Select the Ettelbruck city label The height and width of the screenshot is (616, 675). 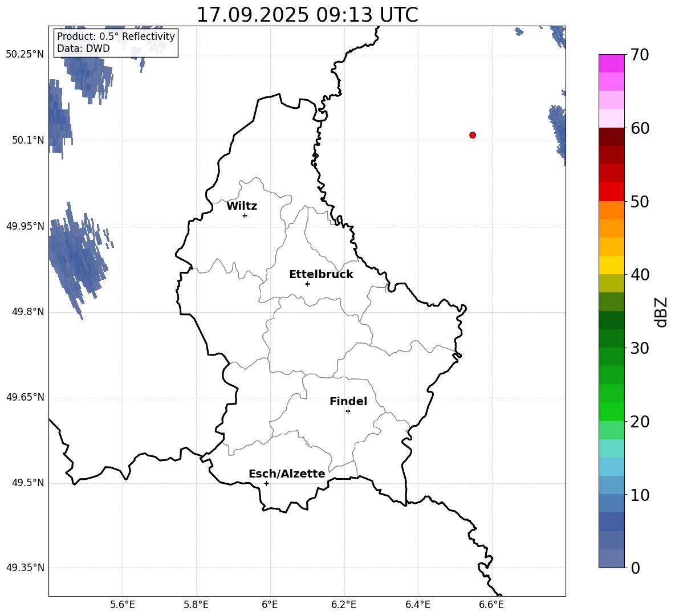321,275
